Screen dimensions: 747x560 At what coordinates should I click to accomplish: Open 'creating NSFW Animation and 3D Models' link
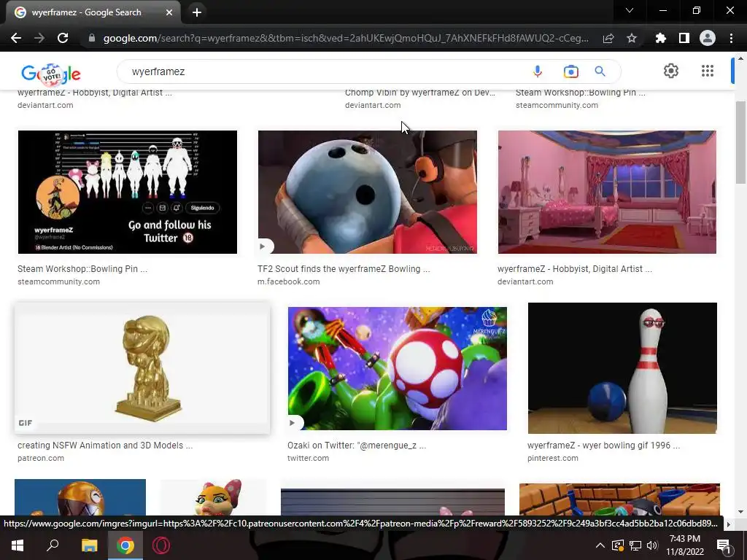[105, 446]
